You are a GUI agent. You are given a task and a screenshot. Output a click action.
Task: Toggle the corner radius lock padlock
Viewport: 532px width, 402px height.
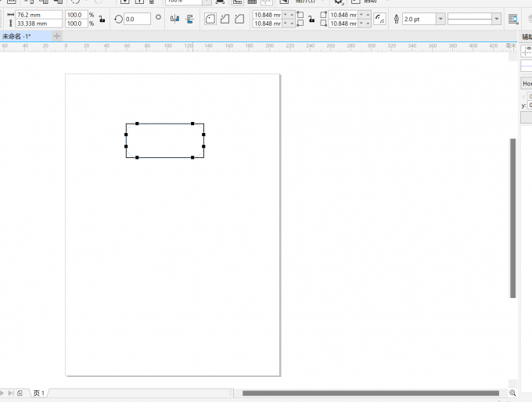click(311, 19)
